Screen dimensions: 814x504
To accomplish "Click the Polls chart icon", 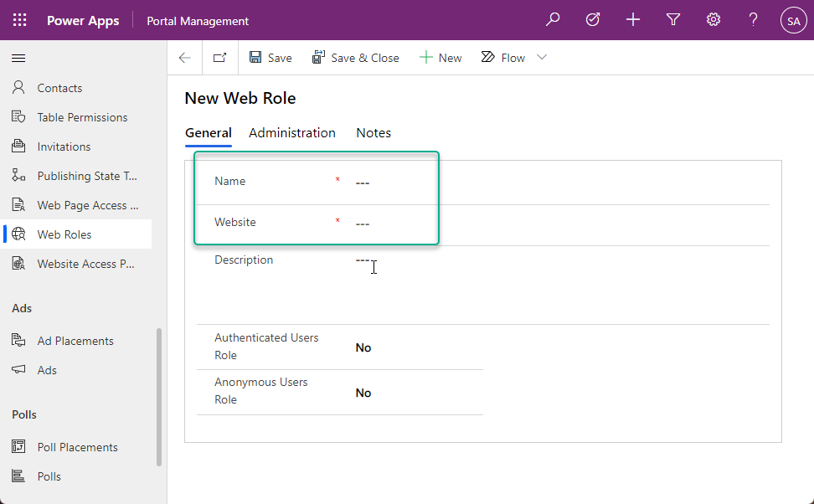I will point(18,476).
